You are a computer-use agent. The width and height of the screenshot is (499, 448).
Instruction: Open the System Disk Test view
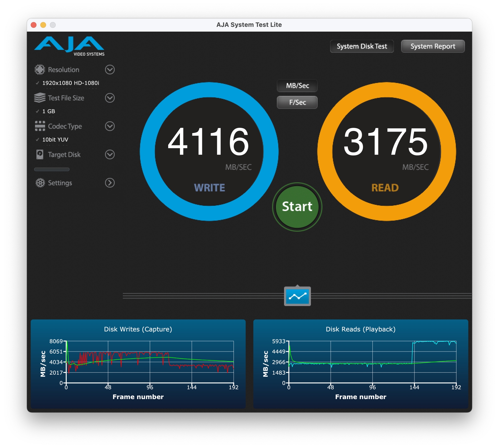click(x=362, y=46)
